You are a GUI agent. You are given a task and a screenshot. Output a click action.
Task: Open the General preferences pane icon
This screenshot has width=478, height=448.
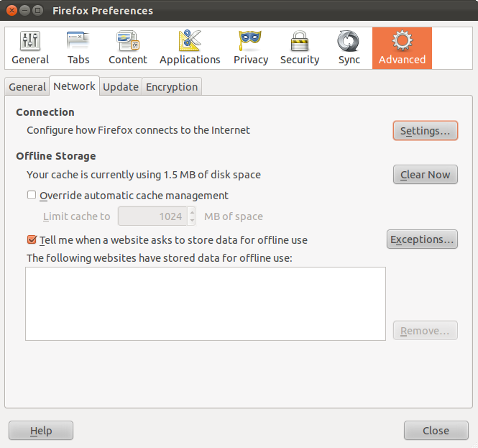pyautogui.click(x=30, y=48)
